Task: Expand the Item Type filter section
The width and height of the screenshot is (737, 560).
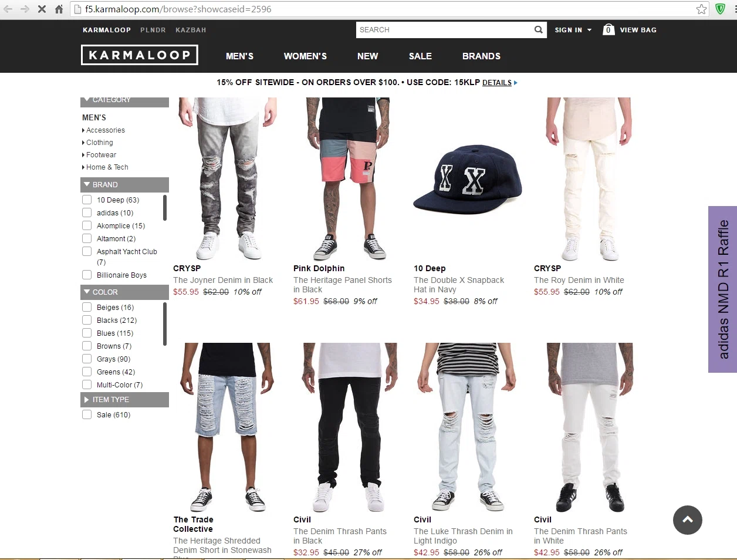Action: click(x=124, y=400)
